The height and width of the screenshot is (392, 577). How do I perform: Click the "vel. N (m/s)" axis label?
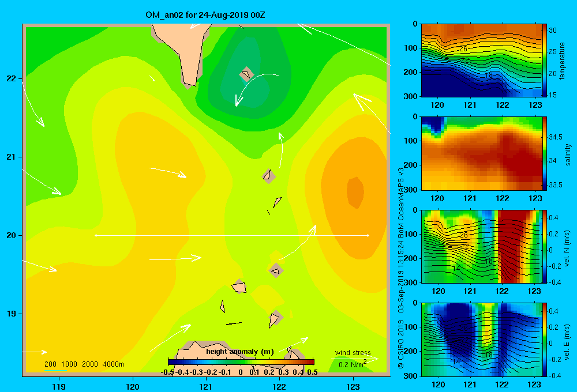pos(567,248)
